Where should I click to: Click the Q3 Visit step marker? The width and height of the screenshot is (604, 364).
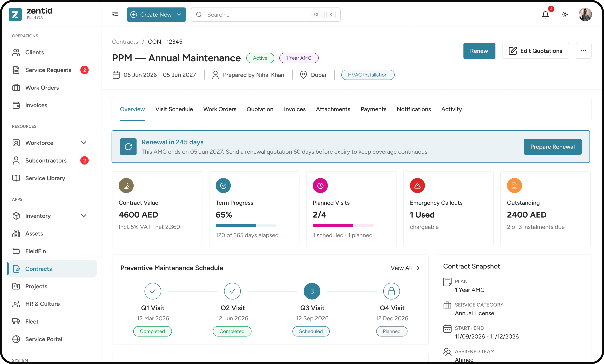tap(312, 291)
